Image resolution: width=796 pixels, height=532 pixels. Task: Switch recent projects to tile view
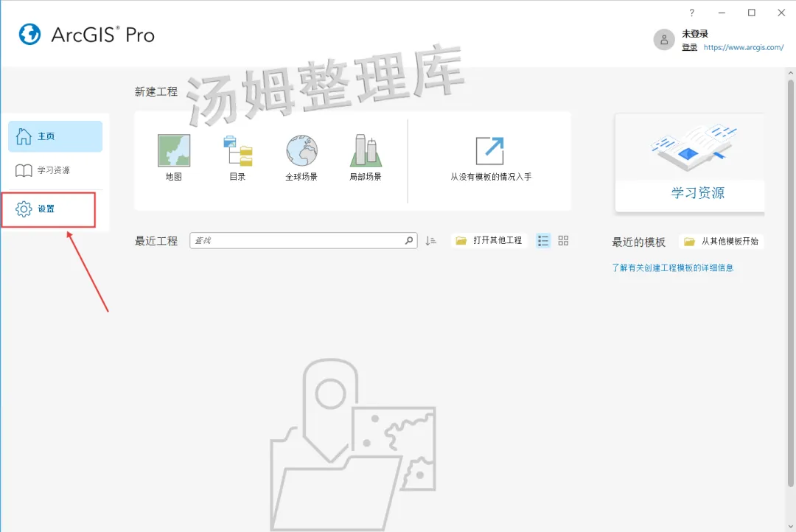pos(563,241)
